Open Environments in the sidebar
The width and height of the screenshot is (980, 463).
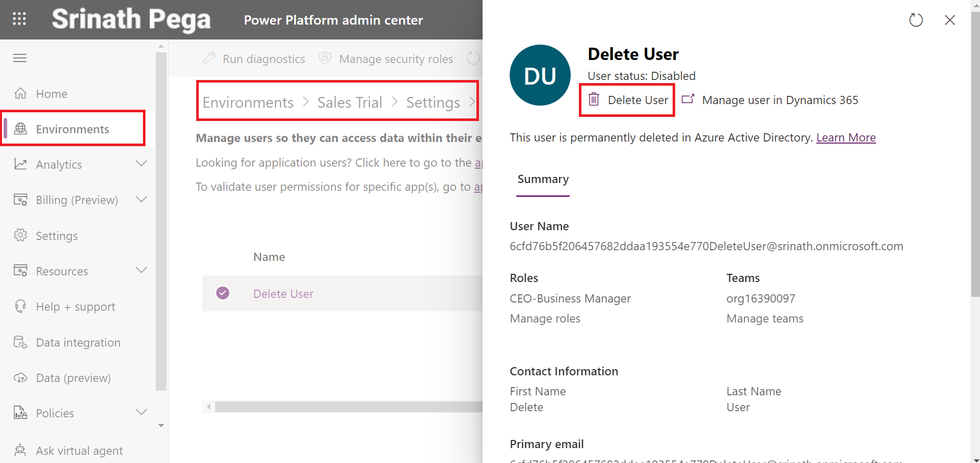click(x=72, y=129)
